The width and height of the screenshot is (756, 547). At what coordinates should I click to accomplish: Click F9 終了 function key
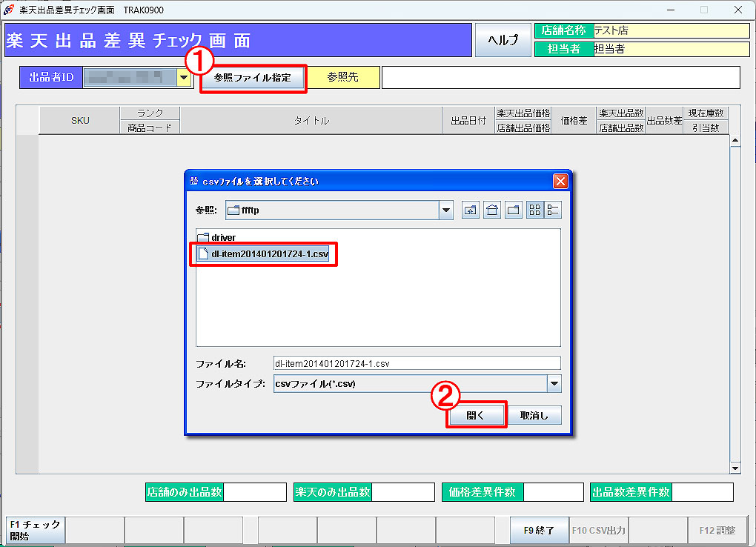tap(539, 530)
